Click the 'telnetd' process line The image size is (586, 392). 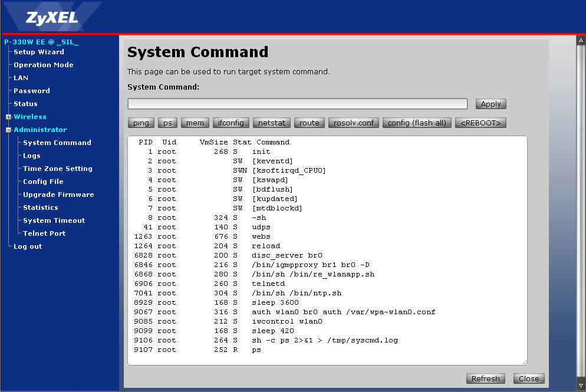tap(209, 284)
